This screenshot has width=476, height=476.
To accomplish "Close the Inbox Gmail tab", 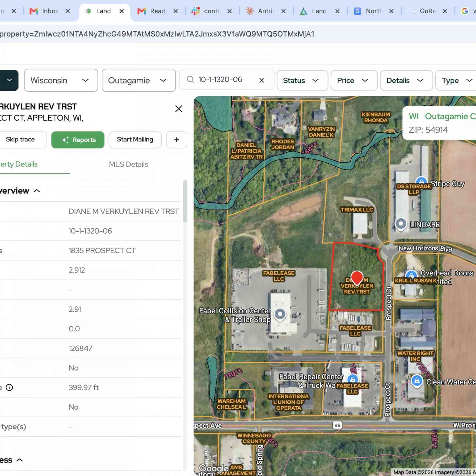I will pyautogui.click(x=68, y=11).
